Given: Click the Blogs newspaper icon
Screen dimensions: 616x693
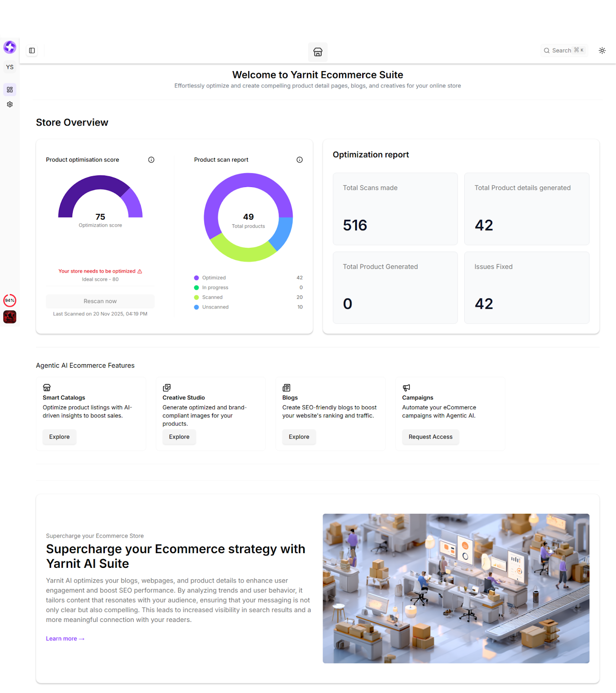Looking at the screenshot, I should coord(286,388).
